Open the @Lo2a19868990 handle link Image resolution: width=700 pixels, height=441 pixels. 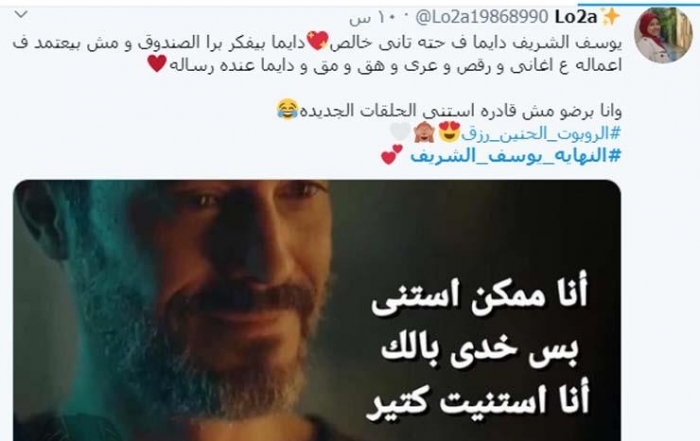[482, 17]
